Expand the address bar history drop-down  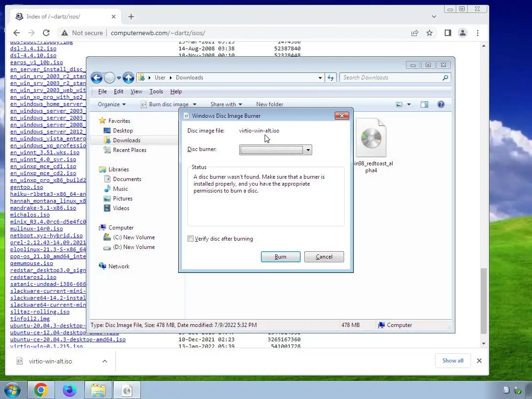320,78
